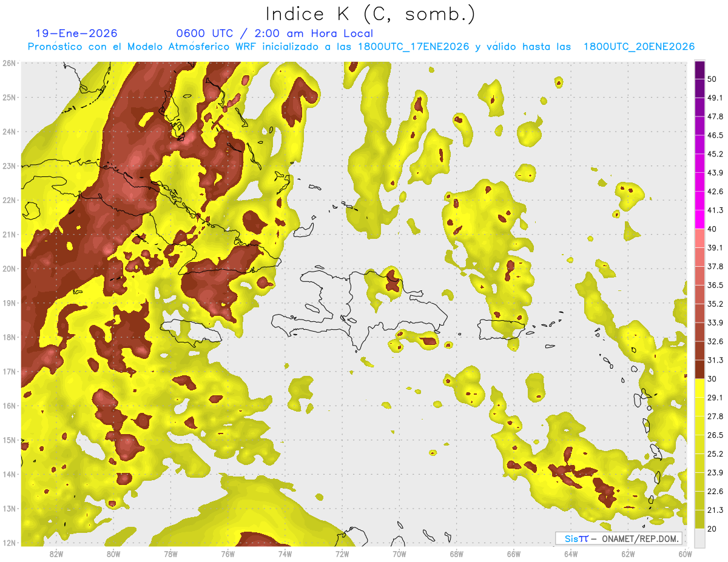Click the longitude axis label "82W"

[56, 554]
